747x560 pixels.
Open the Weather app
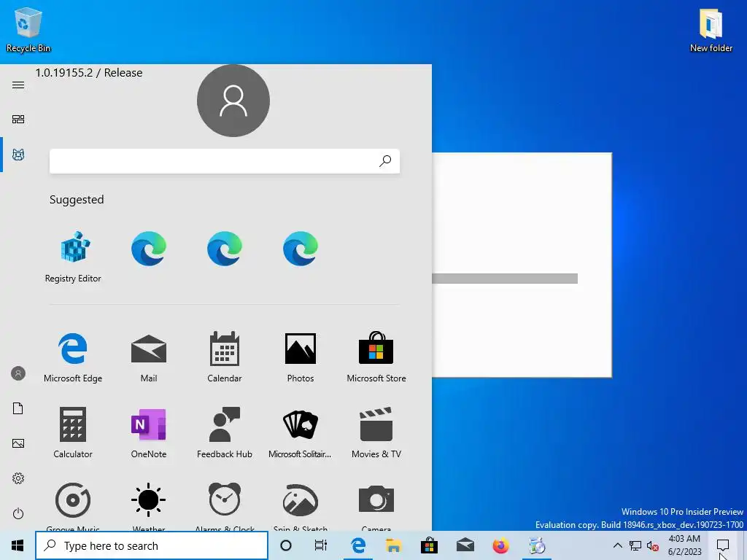149,507
